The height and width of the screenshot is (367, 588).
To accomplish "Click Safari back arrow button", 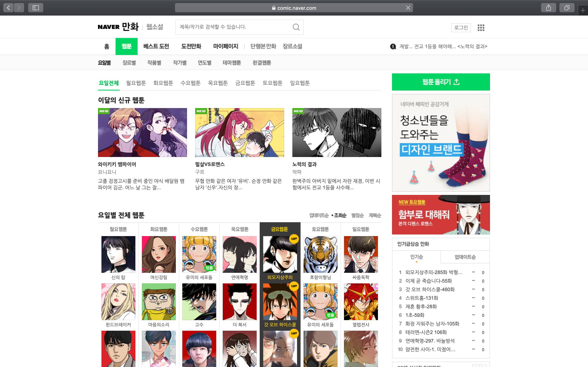I will [x=9, y=8].
